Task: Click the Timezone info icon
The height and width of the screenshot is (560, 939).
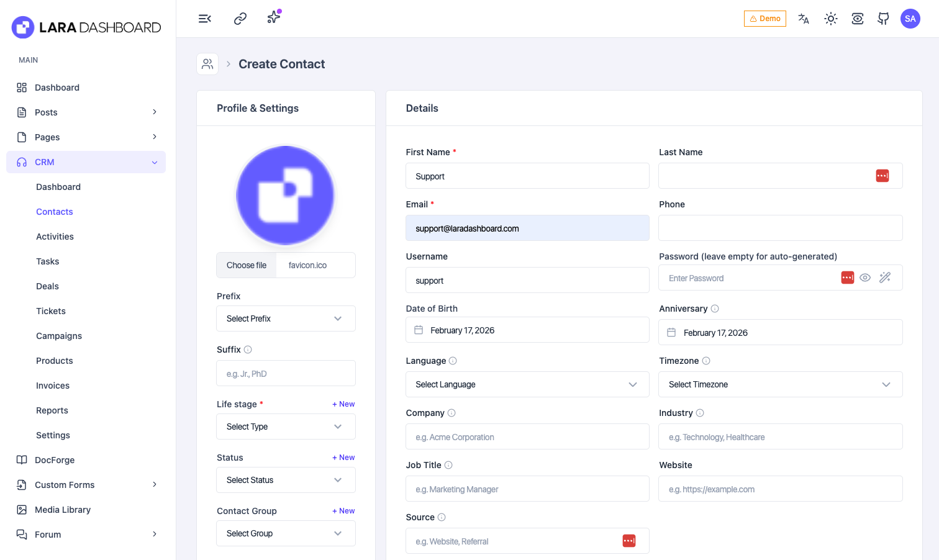Action: 706,361
